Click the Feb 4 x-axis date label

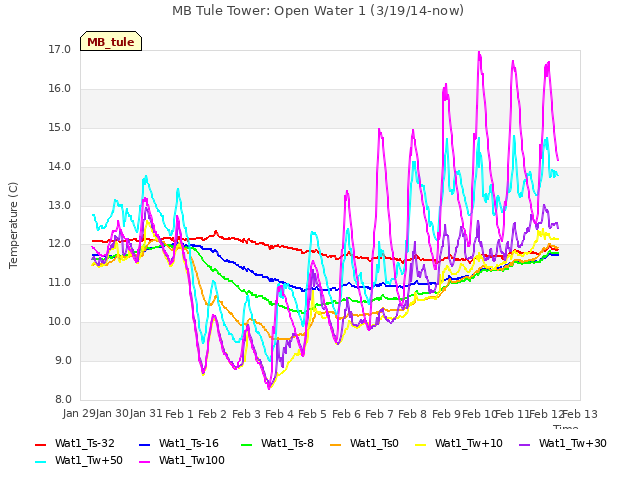click(x=279, y=414)
